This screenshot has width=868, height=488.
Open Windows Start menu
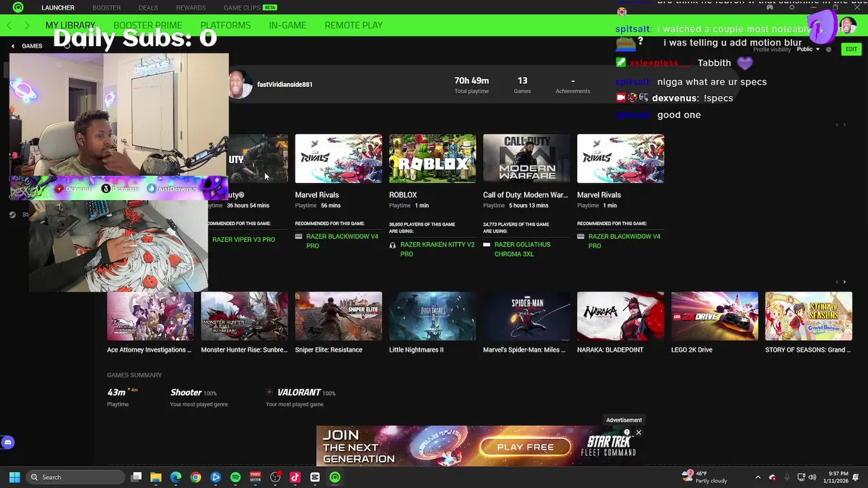14,477
